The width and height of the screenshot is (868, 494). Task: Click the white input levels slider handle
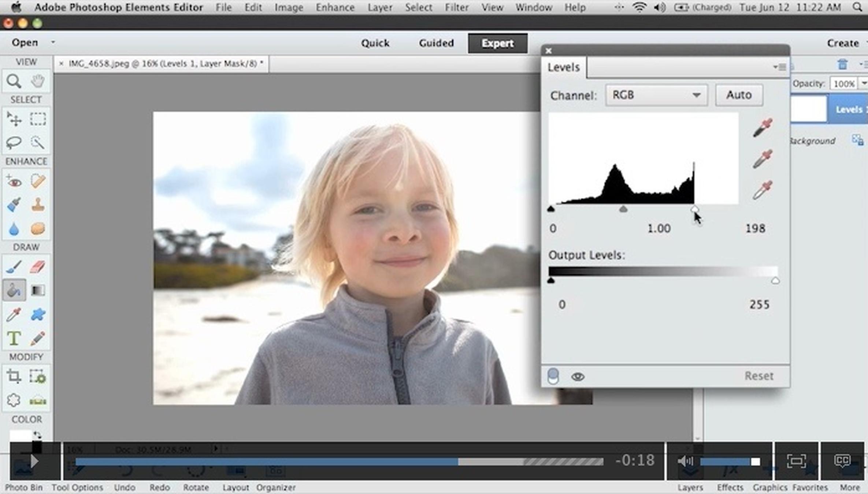(x=694, y=209)
